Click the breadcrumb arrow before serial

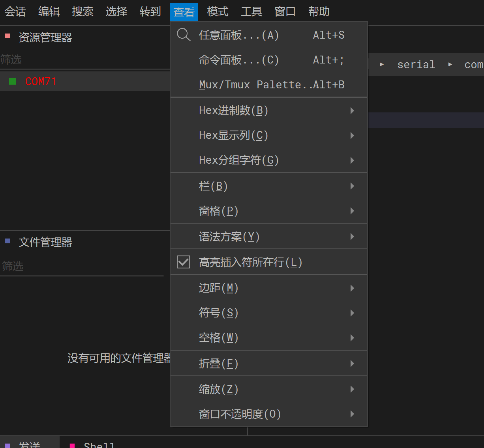pyautogui.click(x=381, y=64)
